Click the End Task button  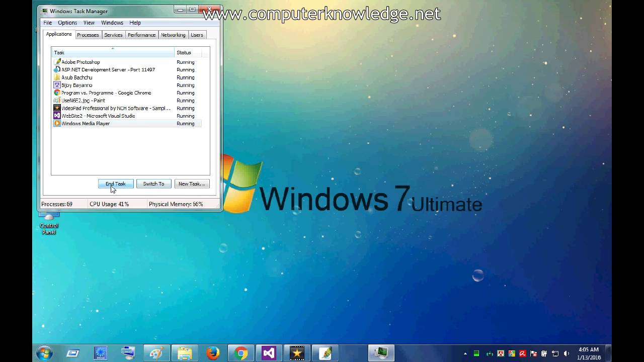pyautogui.click(x=116, y=184)
